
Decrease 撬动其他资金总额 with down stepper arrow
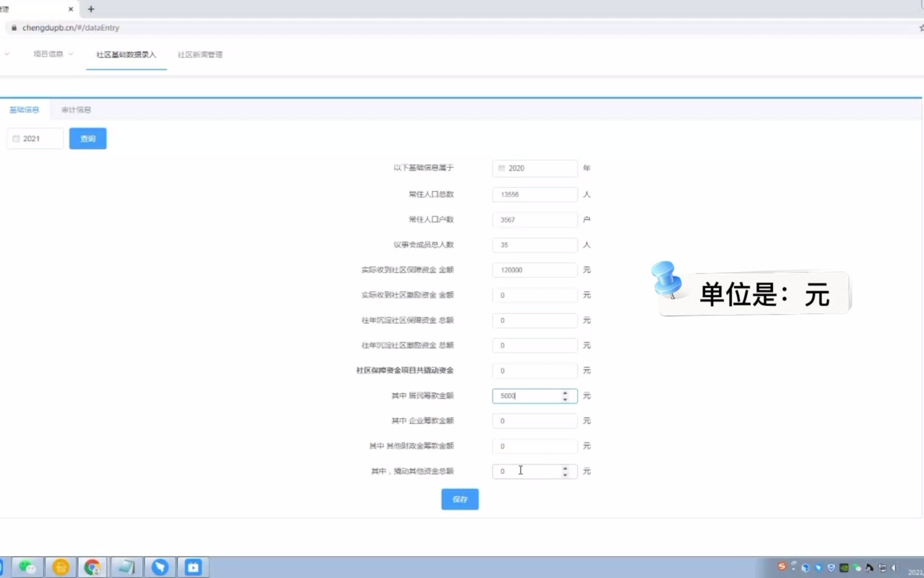coord(565,475)
